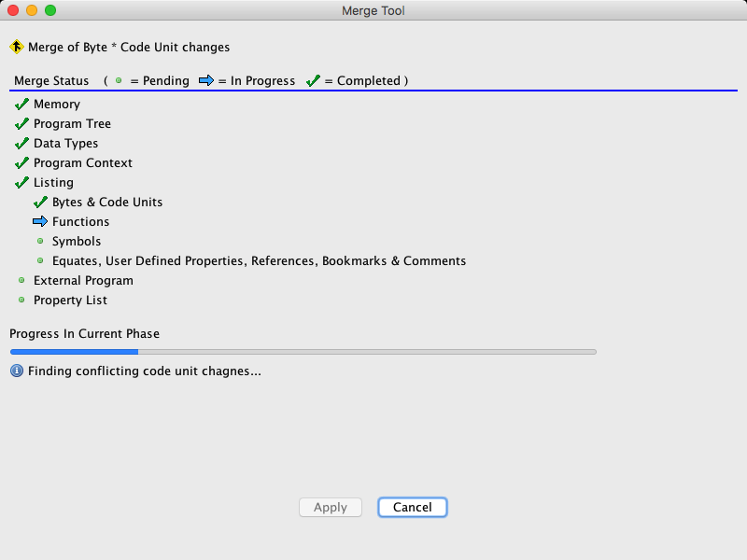
Task: Click the Merge Status legend header
Action: click(x=51, y=81)
